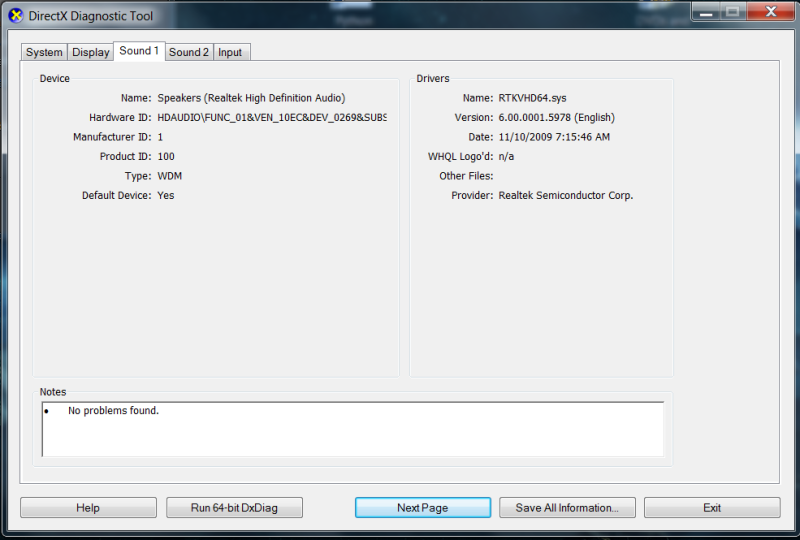Image resolution: width=800 pixels, height=540 pixels.
Task: Switch to the System tab
Action: pos(44,52)
